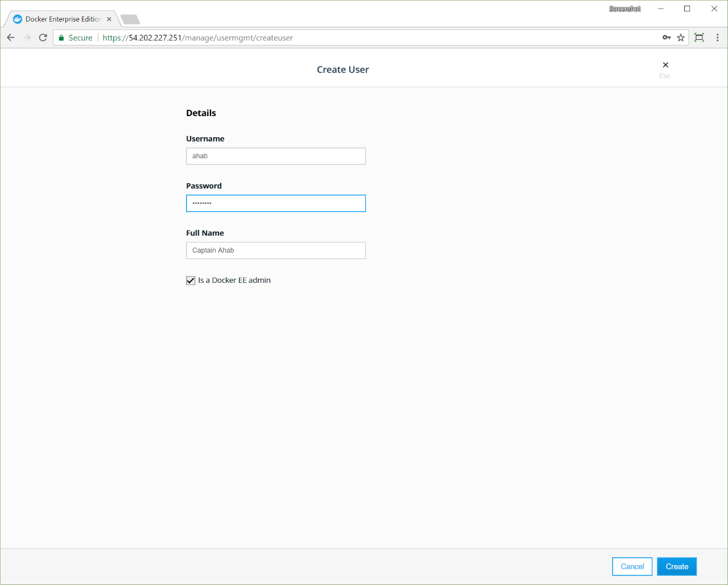728x585 pixels.
Task: Close the Create User dialog with X
Action: pyautogui.click(x=665, y=65)
